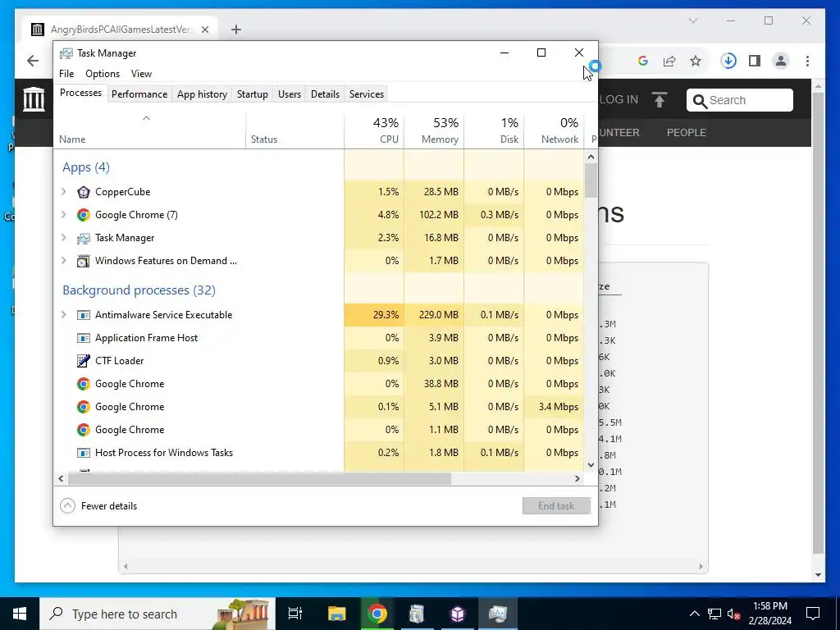Screen dimensions: 840x630
Task: Click the Host Process for Windows Tasks icon
Action: coord(83,453)
